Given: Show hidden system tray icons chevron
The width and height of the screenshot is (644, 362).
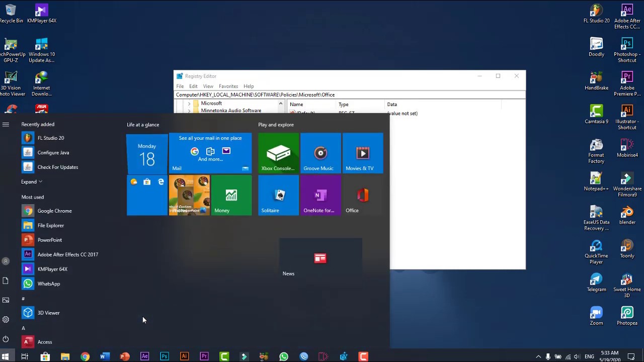Looking at the screenshot, I should [x=538, y=357].
